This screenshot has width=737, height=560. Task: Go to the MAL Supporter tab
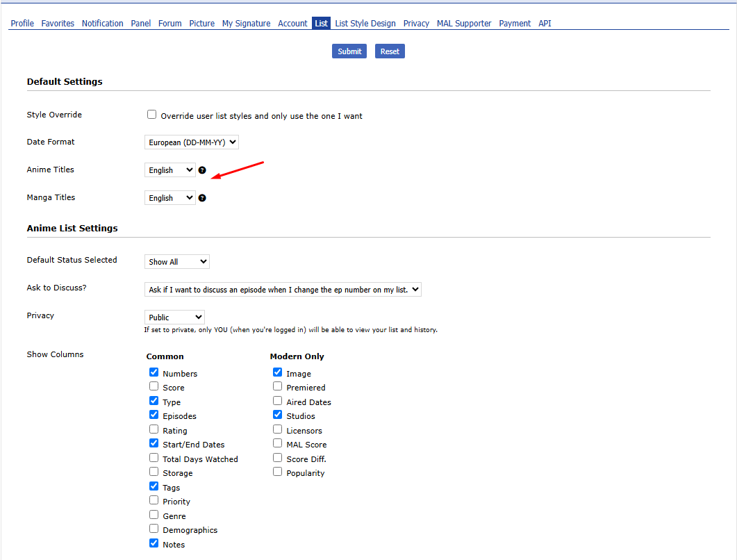click(464, 24)
